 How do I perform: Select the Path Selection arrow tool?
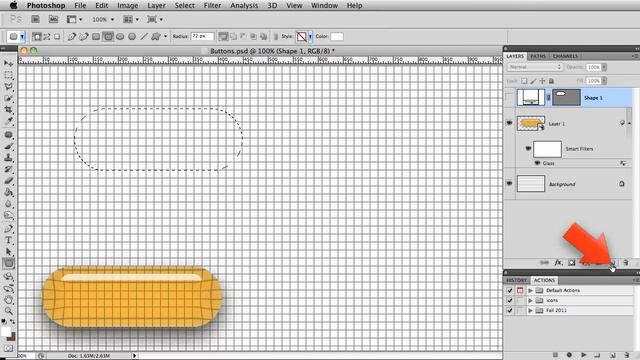point(8,251)
